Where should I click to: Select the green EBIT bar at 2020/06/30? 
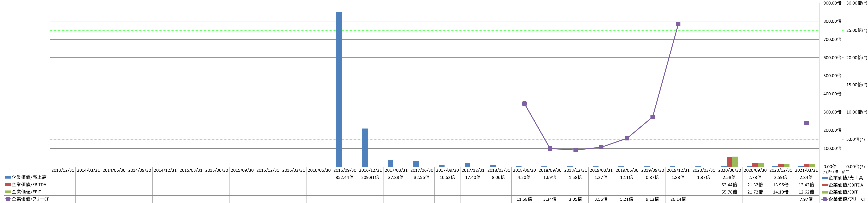click(x=735, y=162)
